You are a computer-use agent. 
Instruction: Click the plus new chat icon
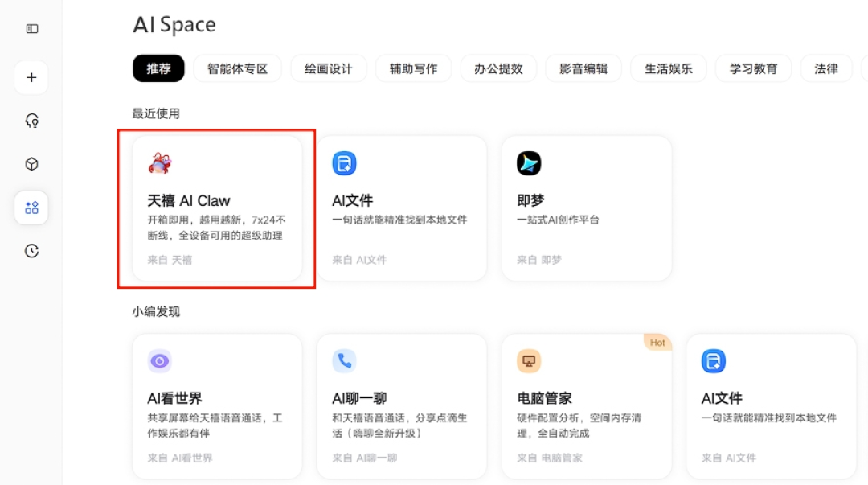coord(31,77)
